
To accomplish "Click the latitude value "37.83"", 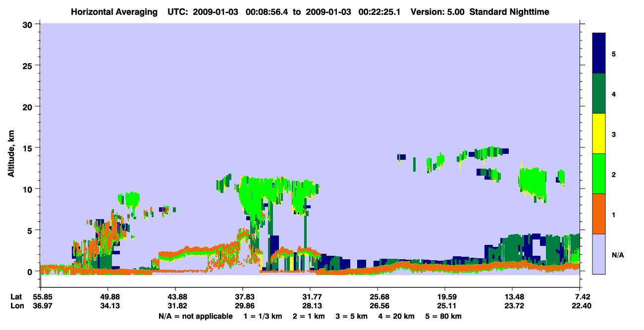I will pos(242,297).
